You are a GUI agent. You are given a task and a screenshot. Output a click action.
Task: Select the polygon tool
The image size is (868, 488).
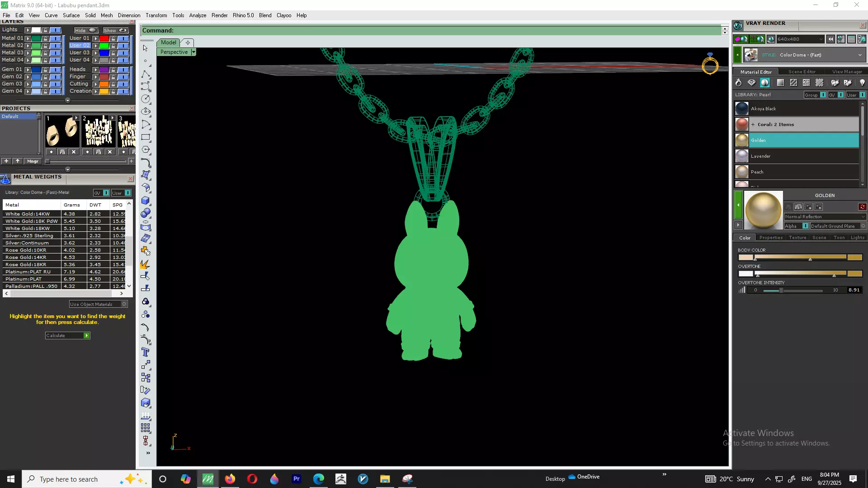[x=146, y=150]
